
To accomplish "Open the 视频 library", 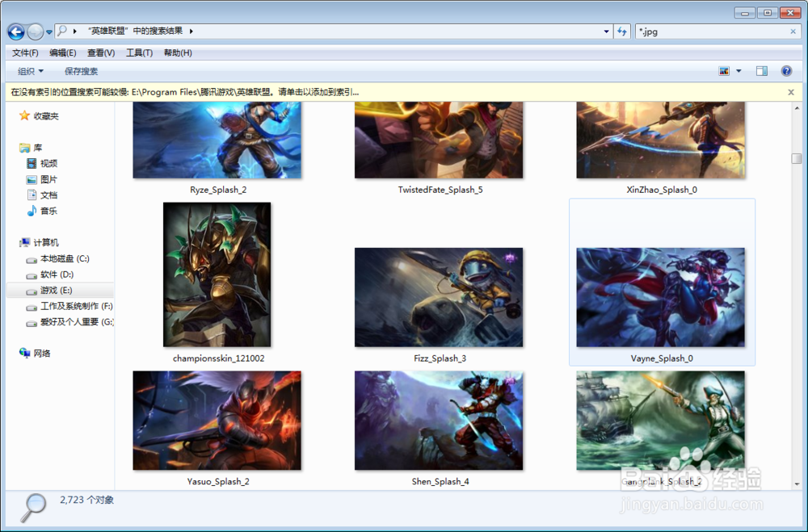I will tap(42, 163).
